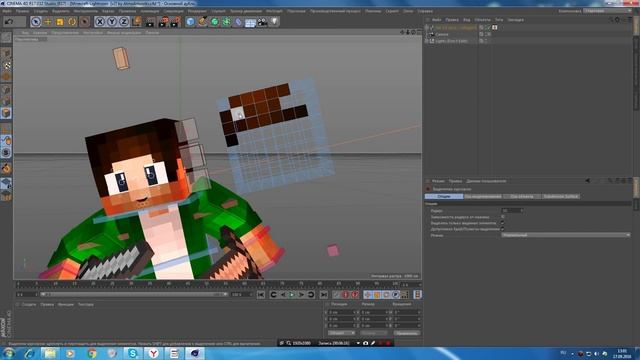The image size is (640, 360).
Task: Open the layout dropdown at the top right
Action: coord(607,11)
